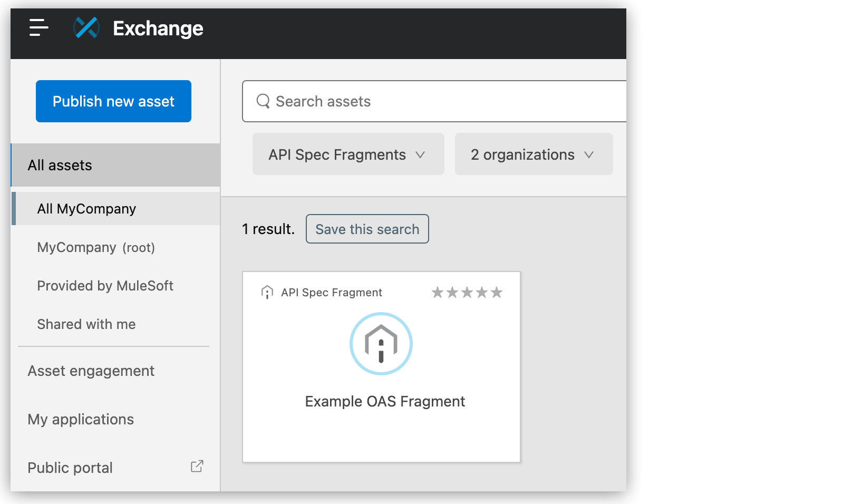Screen dimensions: 853x504
Task: Select the Example OAS Fragment circular logo
Action: pyautogui.click(x=381, y=343)
